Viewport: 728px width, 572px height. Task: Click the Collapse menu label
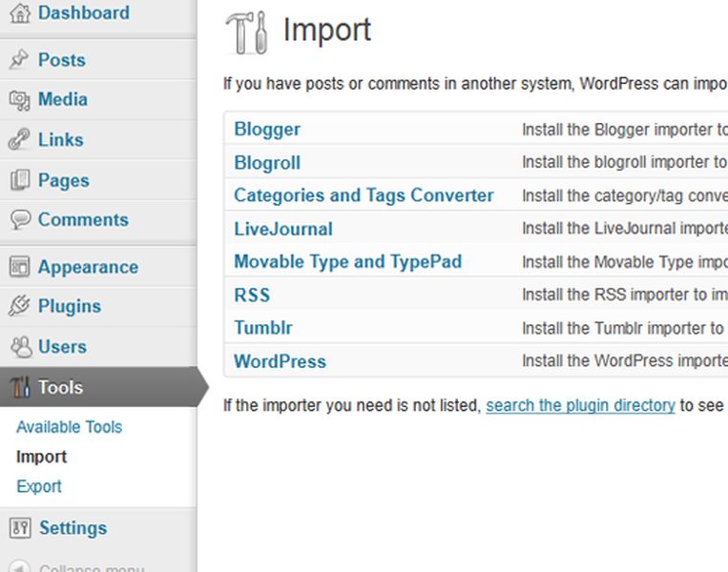click(92, 567)
